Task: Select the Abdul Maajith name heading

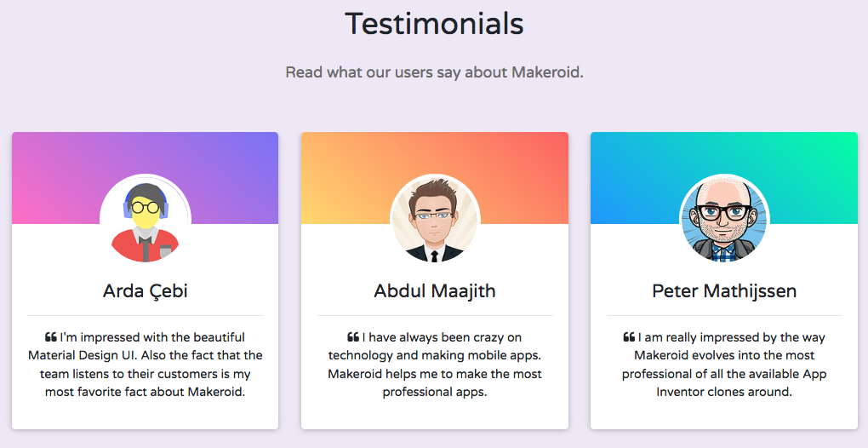Action: [435, 291]
